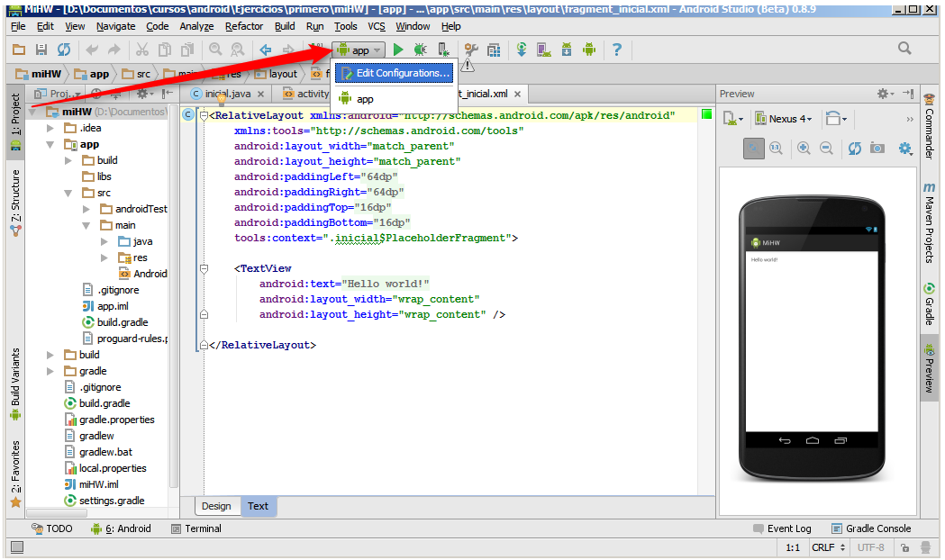Open the AVD Manager

(542, 50)
